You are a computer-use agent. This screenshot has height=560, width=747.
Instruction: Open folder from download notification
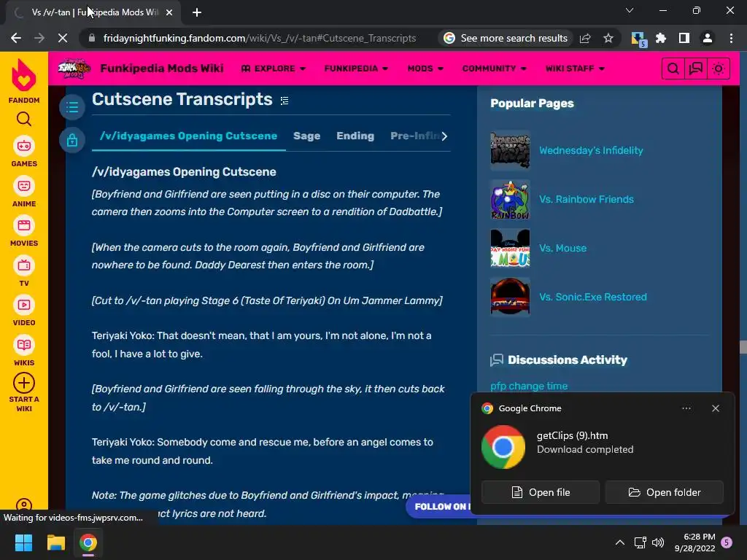[664, 492]
